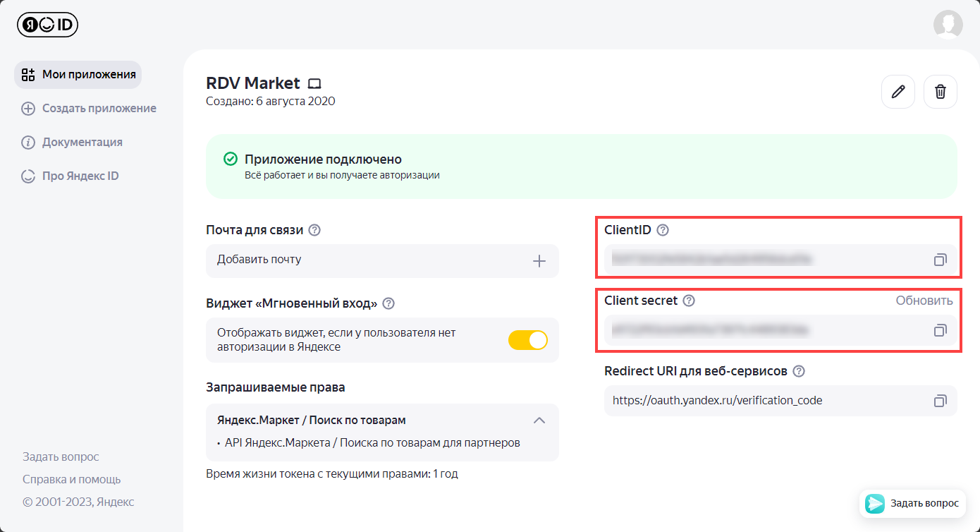Click the Время жизни токена text

click(332, 474)
